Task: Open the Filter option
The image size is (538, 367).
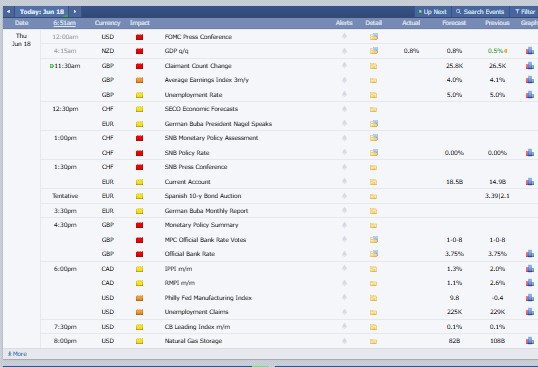Action: point(525,12)
